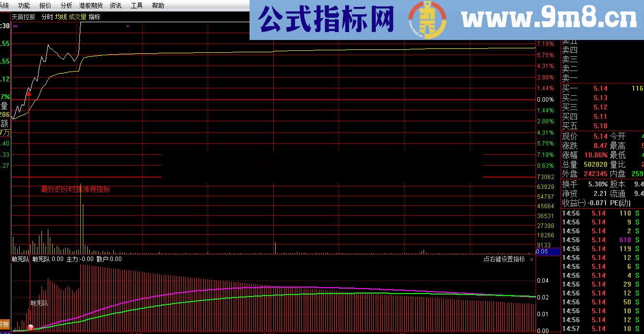
Task: Click the purple × marker above the price line
Action: [x=129, y=26]
